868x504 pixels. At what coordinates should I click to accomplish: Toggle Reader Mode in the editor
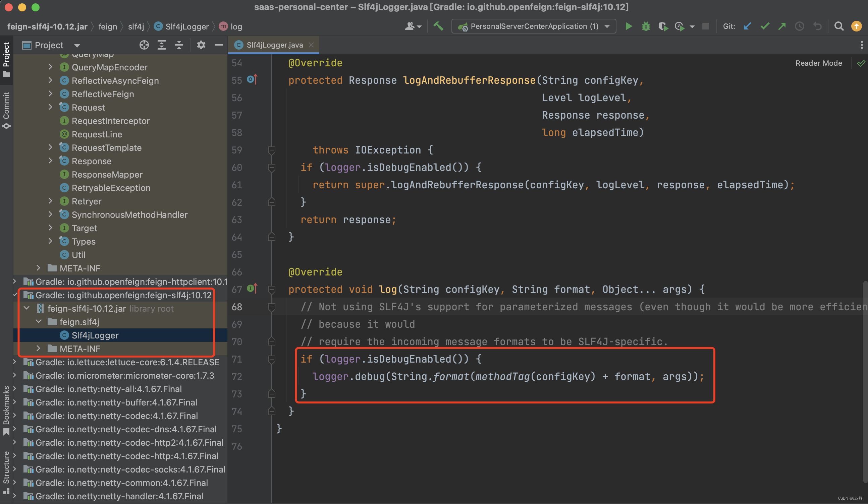818,63
